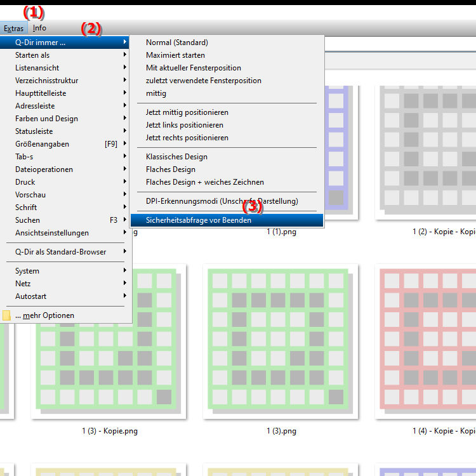This screenshot has width=476, height=476.
Task: Open the Netz submenu
Action: click(64, 284)
